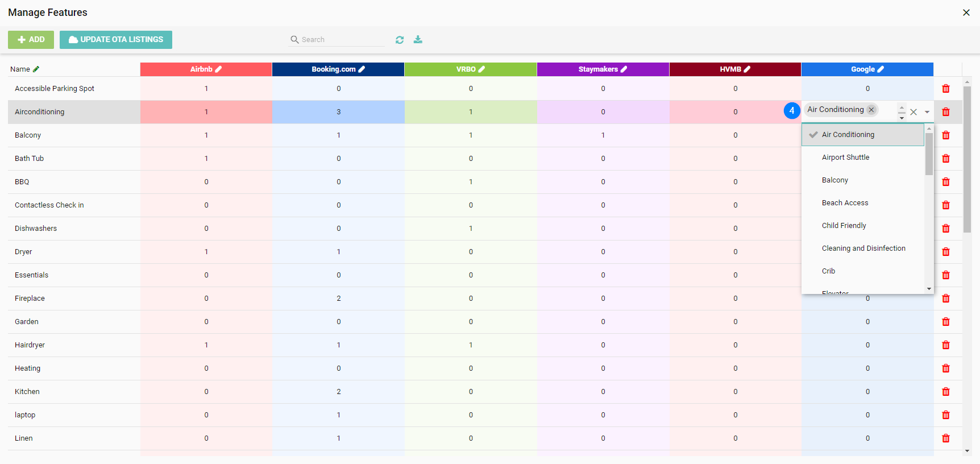Edit the Booking.com column header pencil
This screenshot has width=980, height=464.
click(362, 69)
